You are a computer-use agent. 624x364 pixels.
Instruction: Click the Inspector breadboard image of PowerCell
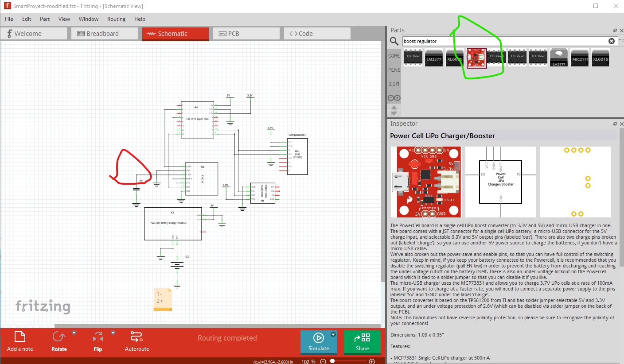pyautogui.click(x=426, y=182)
